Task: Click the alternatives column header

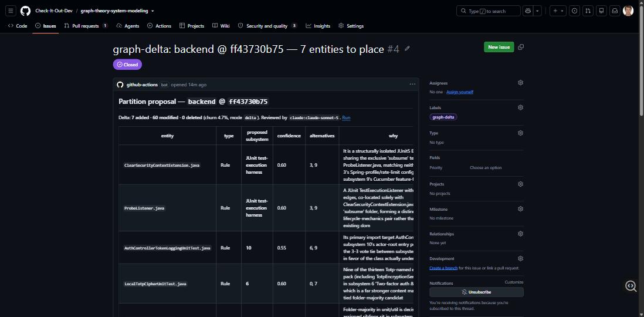Action: (322, 136)
